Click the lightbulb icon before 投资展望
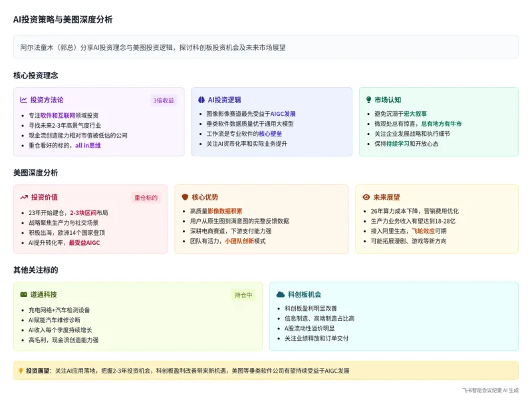The image size is (532, 400). 21,371
